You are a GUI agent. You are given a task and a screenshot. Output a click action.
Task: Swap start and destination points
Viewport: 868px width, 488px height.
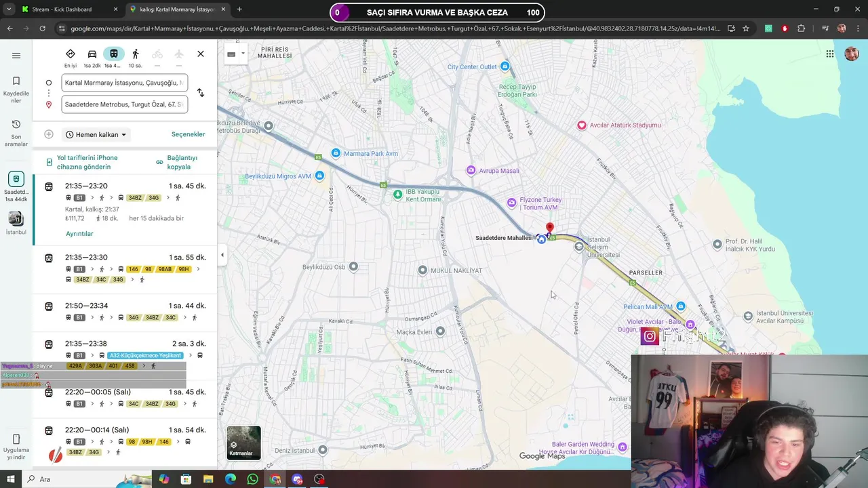pyautogui.click(x=201, y=93)
